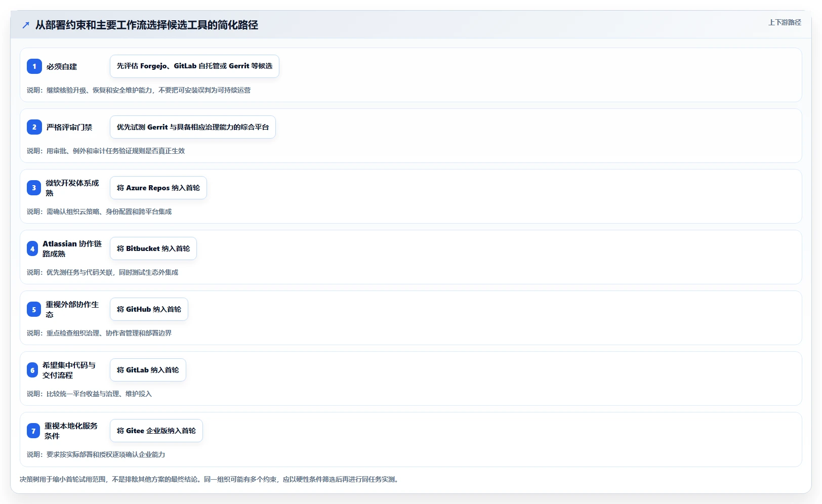Image resolution: width=822 pixels, height=504 pixels.
Task: Click the step 5 number badge
Action: tap(34, 309)
